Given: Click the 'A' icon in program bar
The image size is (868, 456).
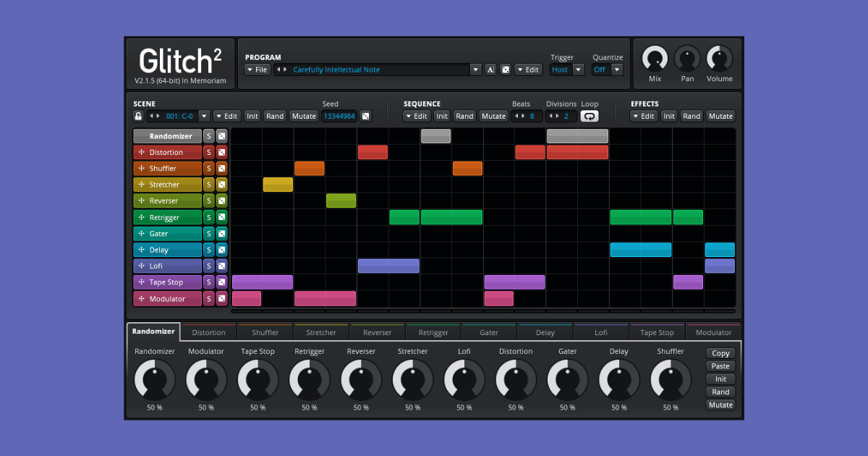Looking at the screenshot, I should point(490,69).
